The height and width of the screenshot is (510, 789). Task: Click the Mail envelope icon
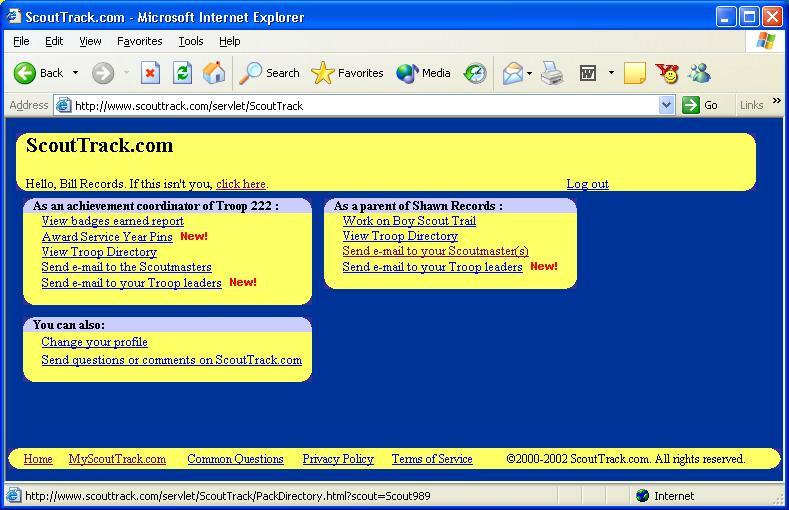click(x=513, y=73)
